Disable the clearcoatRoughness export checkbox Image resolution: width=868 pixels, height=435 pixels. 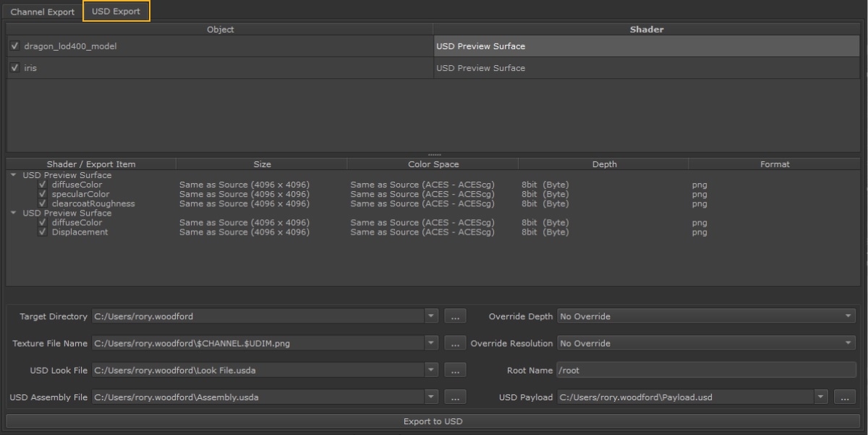click(43, 203)
